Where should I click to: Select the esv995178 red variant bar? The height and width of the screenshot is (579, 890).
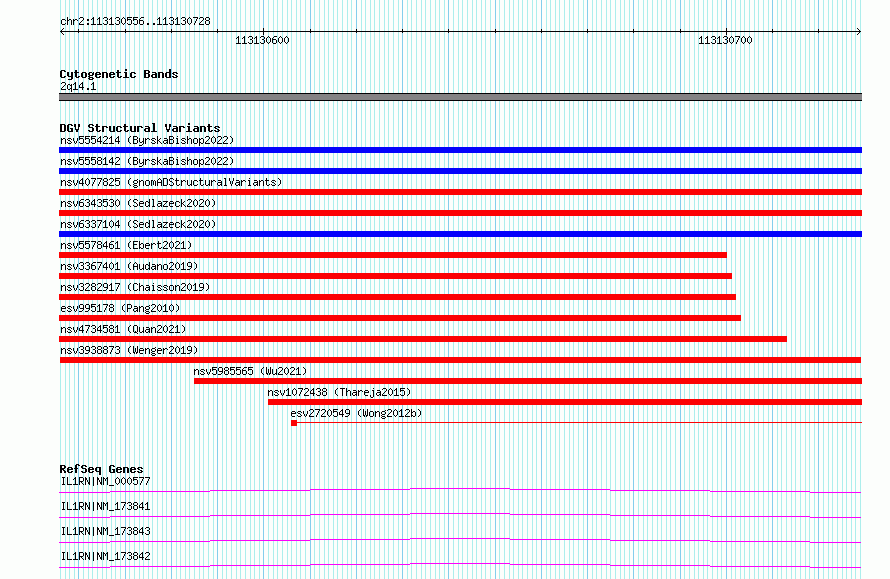pyautogui.click(x=400, y=318)
